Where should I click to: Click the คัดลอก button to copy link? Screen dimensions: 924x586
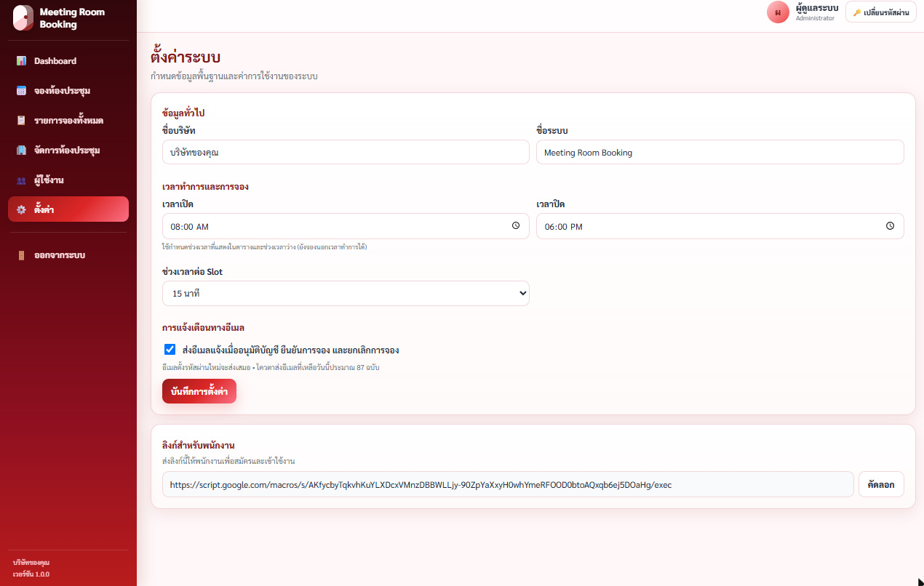point(882,484)
